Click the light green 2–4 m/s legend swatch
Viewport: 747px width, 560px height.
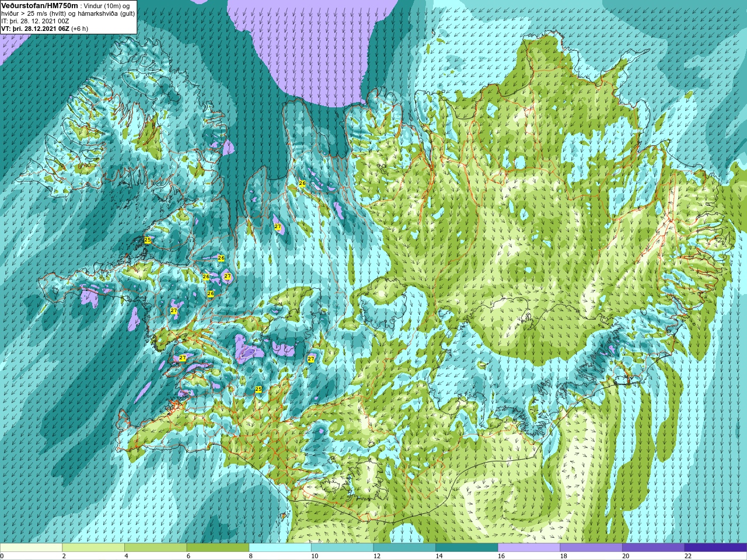click(x=93, y=548)
